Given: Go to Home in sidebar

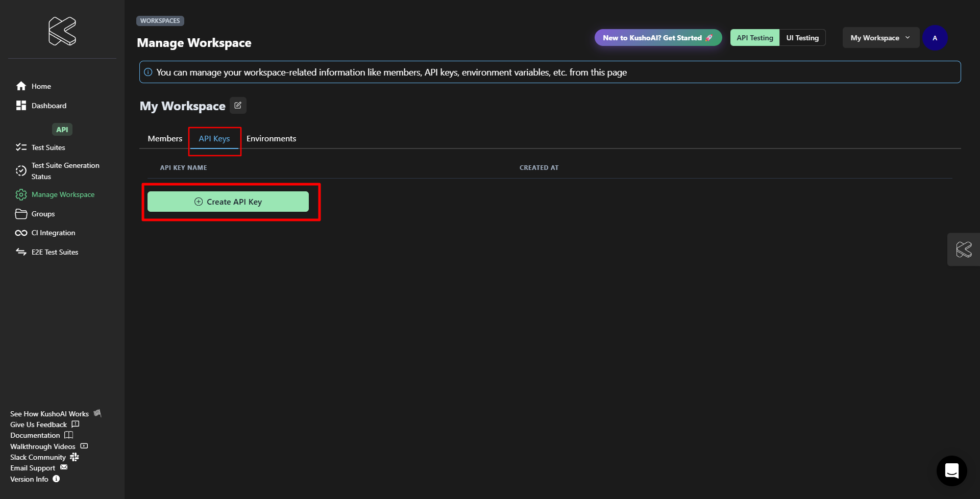Looking at the screenshot, I should [41, 86].
